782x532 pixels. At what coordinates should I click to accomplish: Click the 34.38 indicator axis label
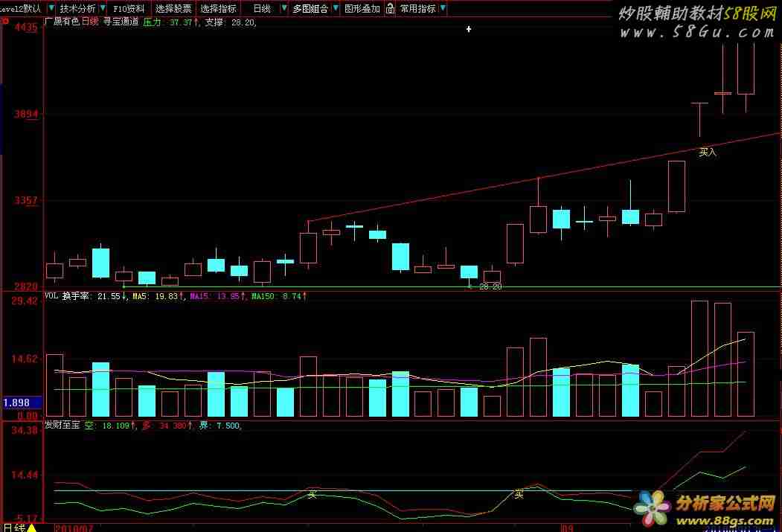click(x=25, y=430)
